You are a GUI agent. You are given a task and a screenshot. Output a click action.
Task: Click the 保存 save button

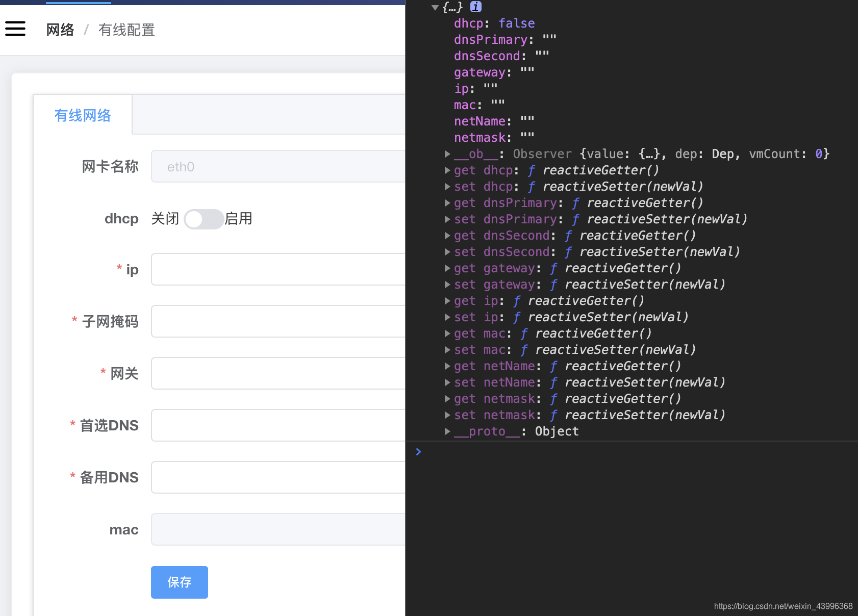point(180,582)
